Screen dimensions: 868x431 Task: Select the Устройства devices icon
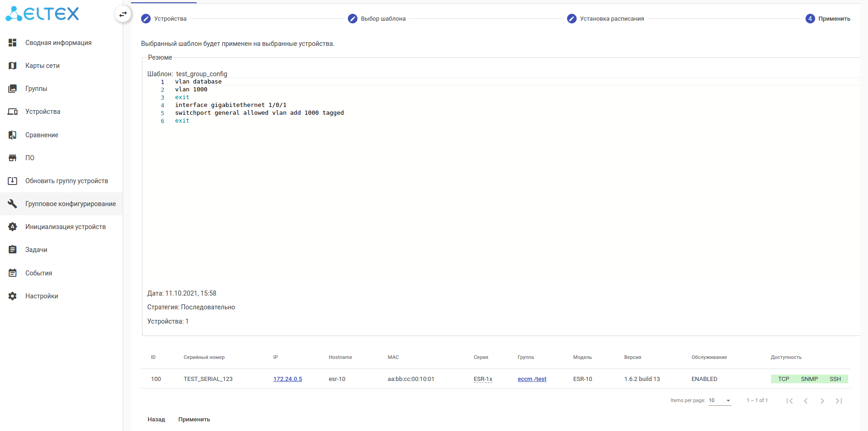click(12, 112)
